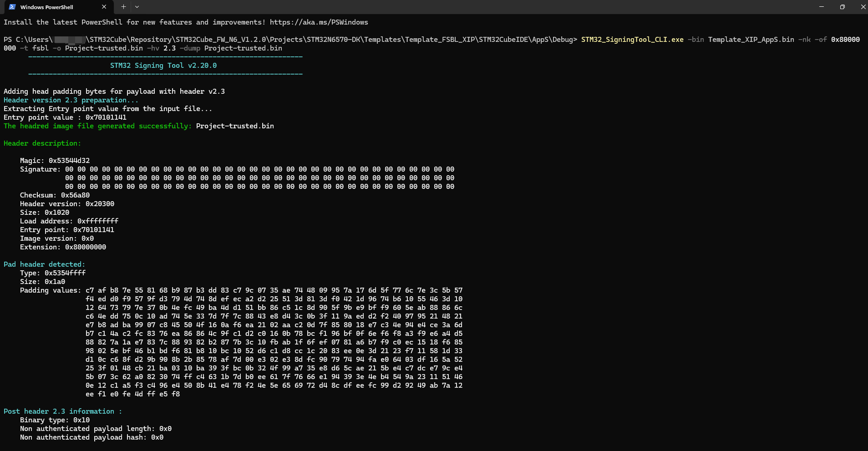This screenshot has height=451, width=868.
Task: Click 'Entry point value : 0x70101141' line
Action: (x=65, y=117)
